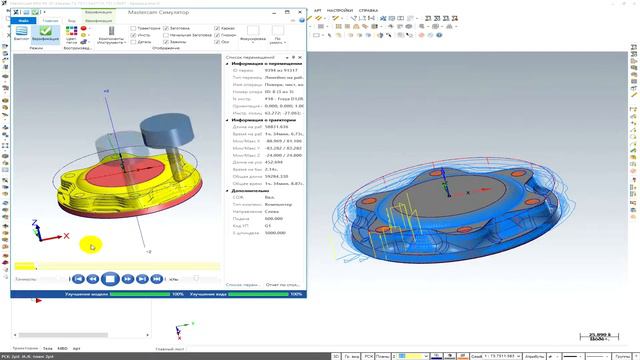
Task: Switch to Backplot mode in simulator ribbon
Action: coord(21,33)
